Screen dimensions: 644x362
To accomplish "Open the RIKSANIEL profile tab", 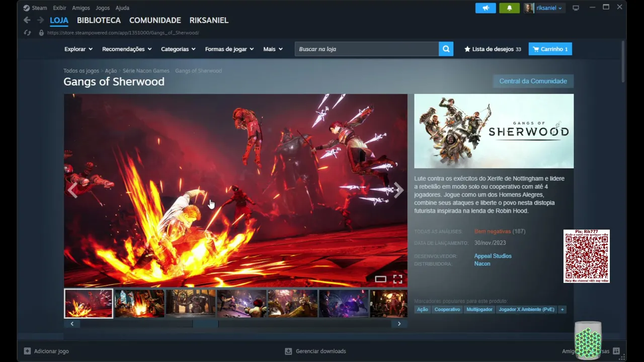I will click(209, 20).
